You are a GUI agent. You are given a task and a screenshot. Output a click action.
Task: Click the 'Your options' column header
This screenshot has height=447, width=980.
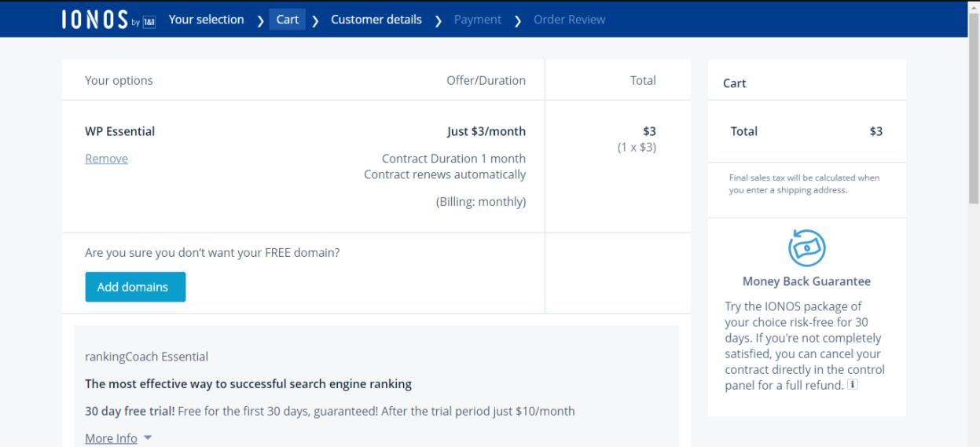[119, 80]
